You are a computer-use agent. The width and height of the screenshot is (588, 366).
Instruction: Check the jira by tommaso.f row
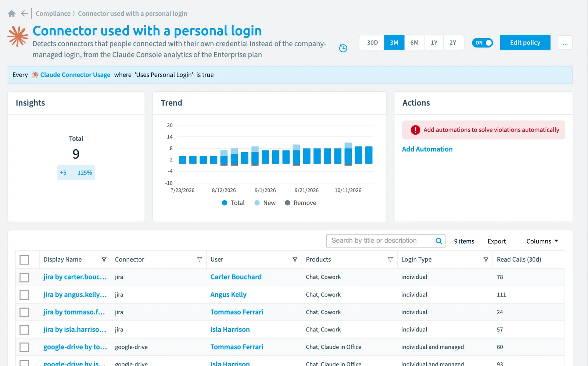point(24,312)
